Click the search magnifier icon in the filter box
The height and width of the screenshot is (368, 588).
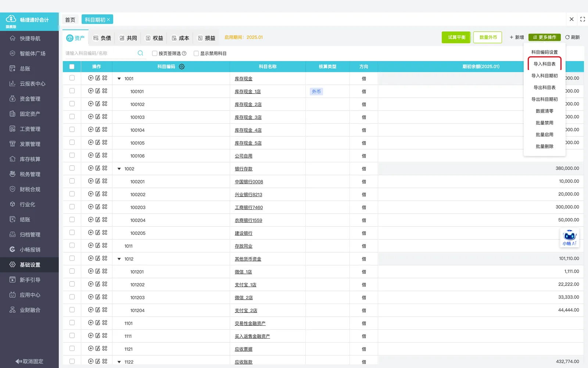[140, 53]
